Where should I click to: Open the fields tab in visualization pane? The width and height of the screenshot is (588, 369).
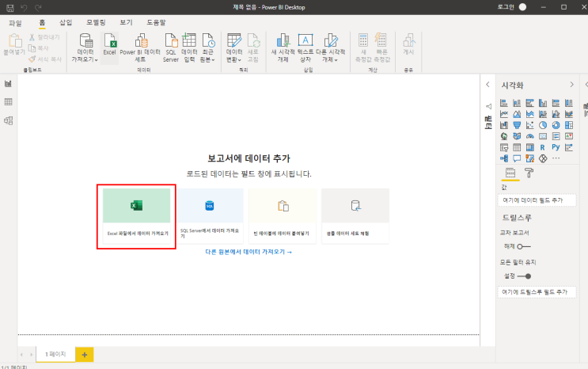pyautogui.click(x=510, y=173)
